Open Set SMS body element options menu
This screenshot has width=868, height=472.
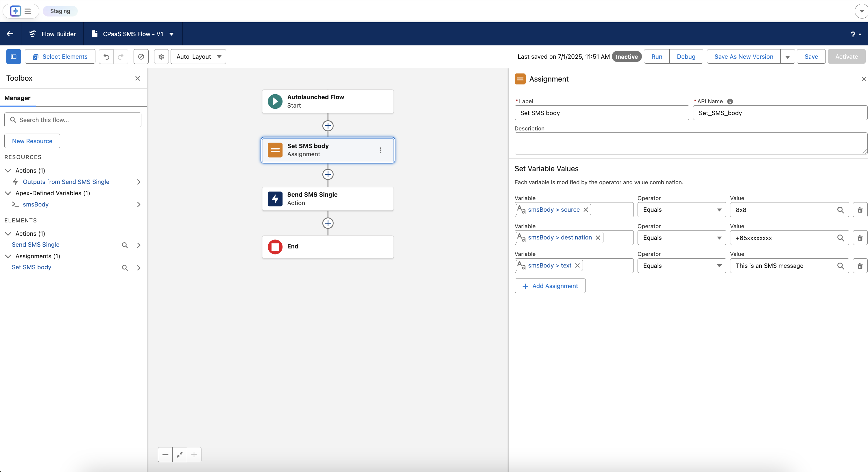(381, 150)
